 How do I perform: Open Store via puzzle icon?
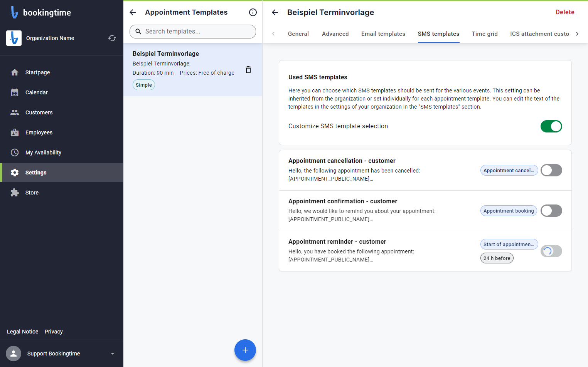tap(15, 193)
